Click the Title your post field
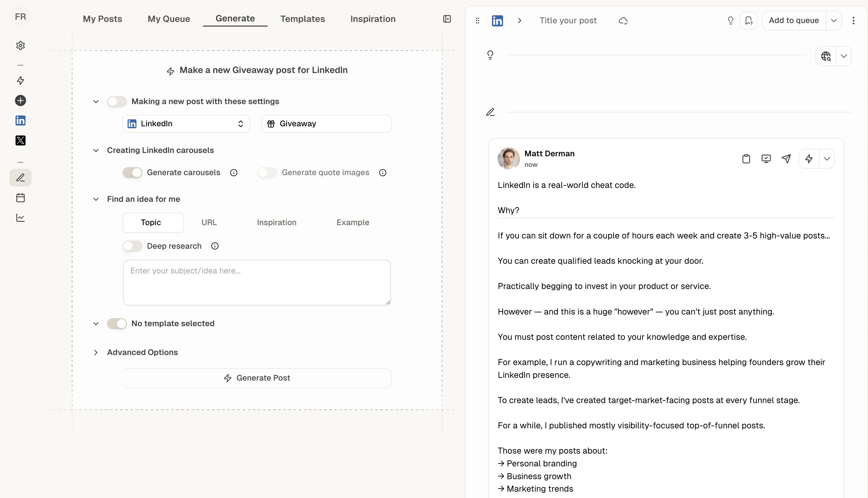 click(x=568, y=21)
